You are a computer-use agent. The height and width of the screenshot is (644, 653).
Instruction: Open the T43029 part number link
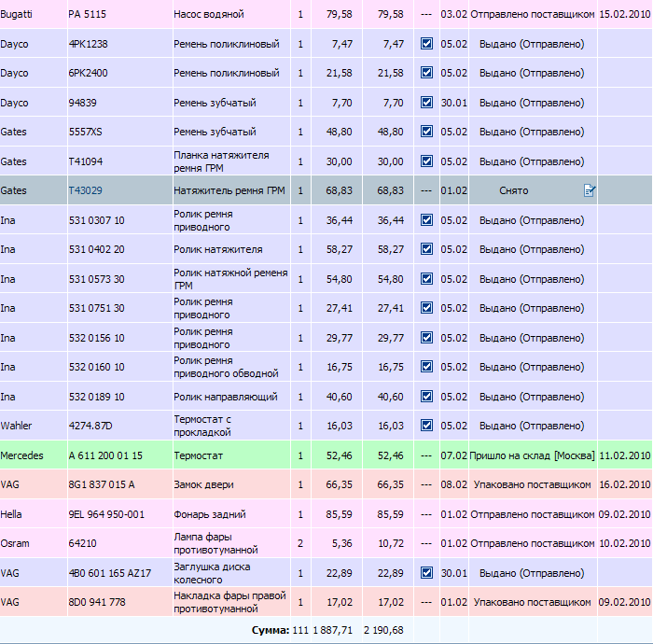[x=86, y=190]
